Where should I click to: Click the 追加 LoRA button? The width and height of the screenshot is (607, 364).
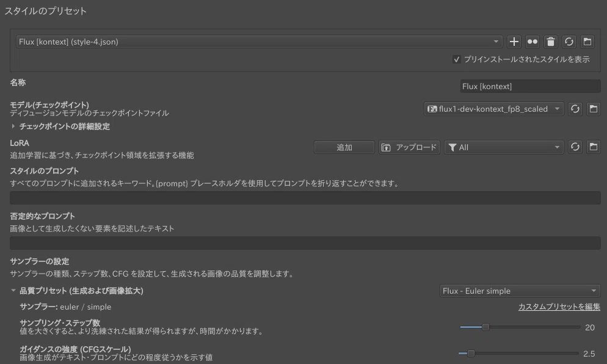coord(344,147)
